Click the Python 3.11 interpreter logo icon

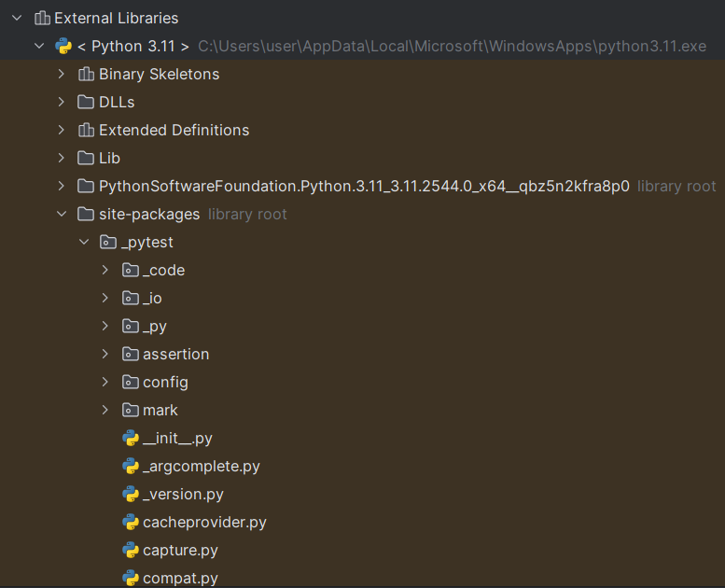(x=63, y=47)
